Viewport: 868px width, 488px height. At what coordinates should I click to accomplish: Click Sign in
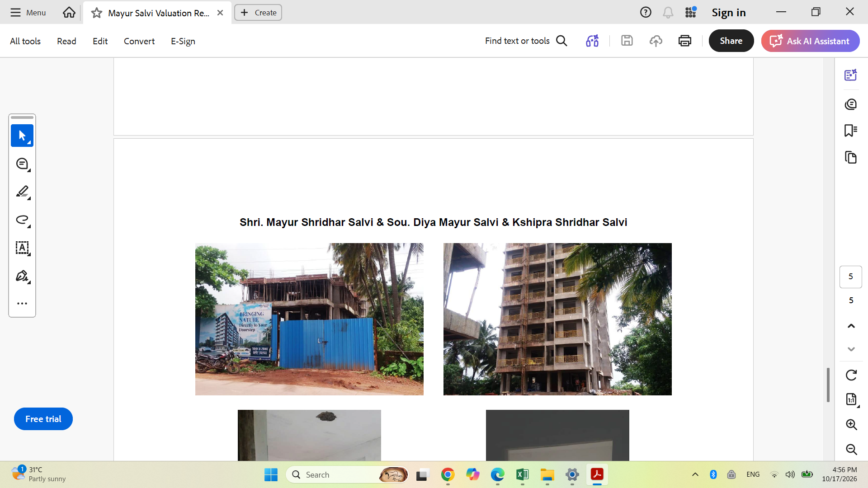(729, 12)
